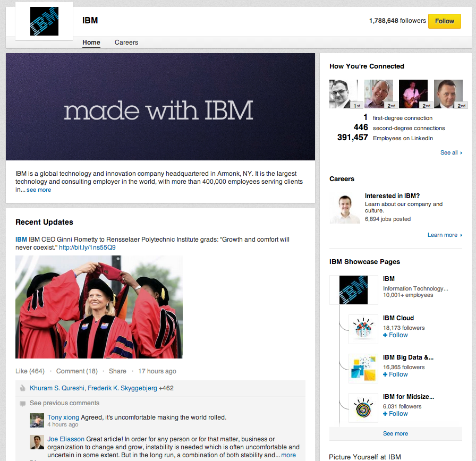Follow the IBM Cloud page
Viewport: 476px width, 461px height.
395,335
